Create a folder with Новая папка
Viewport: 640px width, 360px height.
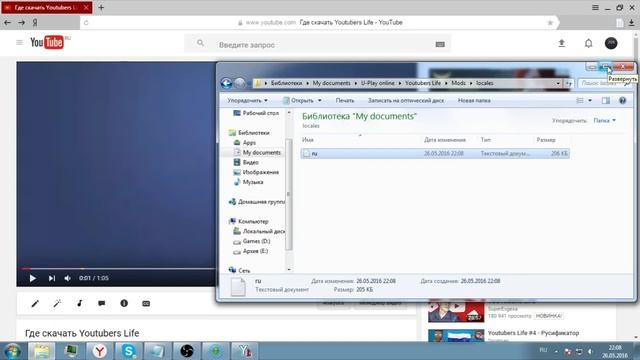[x=474, y=100]
